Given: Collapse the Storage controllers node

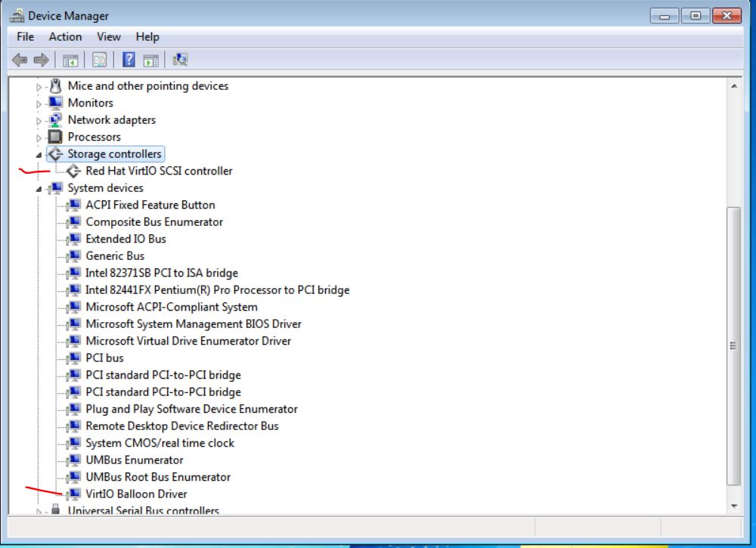Looking at the screenshot, I should click(39, 155).
